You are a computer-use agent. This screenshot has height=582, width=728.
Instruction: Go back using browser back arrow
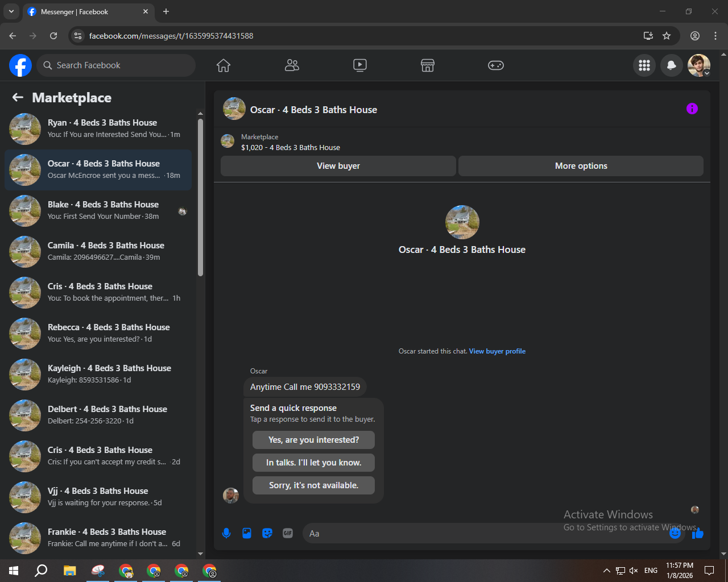tap(13, 36)
